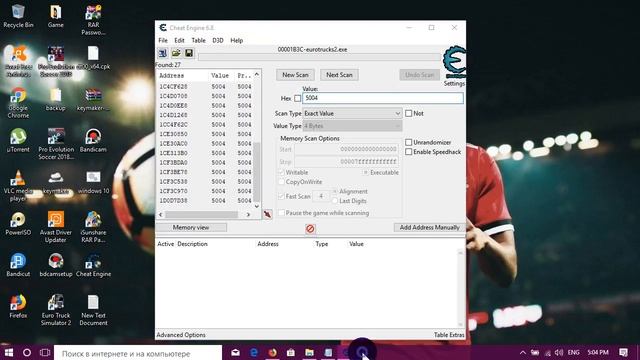Open Table Extras

coord(449,335)
